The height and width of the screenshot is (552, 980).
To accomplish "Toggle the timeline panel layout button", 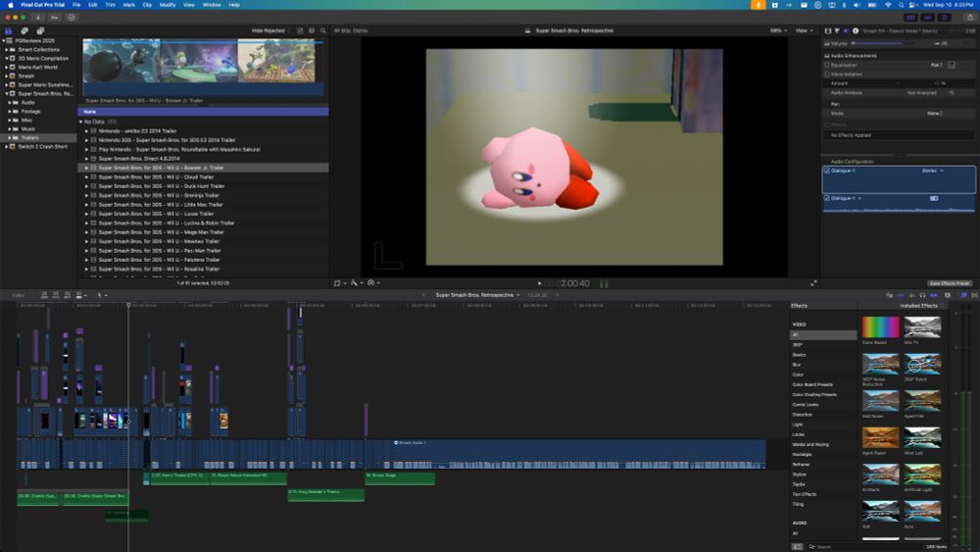I will 928,18.
